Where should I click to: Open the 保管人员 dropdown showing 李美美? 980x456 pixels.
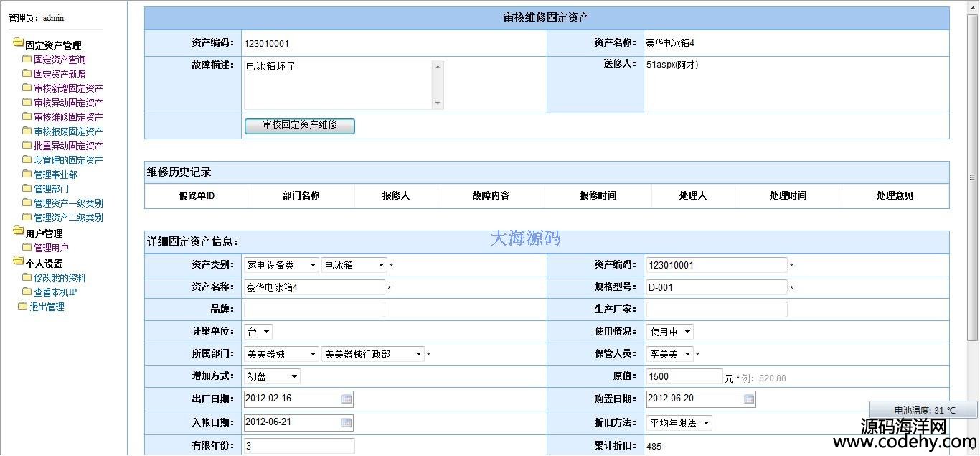pos(670,354)
